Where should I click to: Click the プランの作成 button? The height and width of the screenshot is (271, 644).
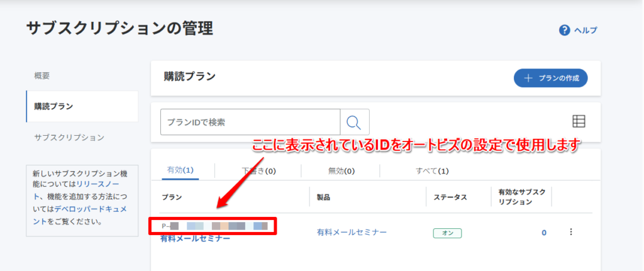(550, 79)
